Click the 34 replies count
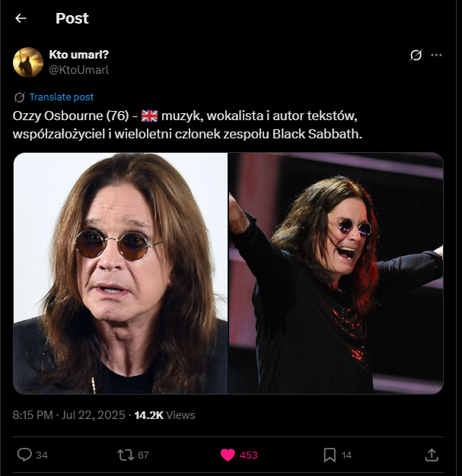Screen dimensions: 462x476 [42, 455]
